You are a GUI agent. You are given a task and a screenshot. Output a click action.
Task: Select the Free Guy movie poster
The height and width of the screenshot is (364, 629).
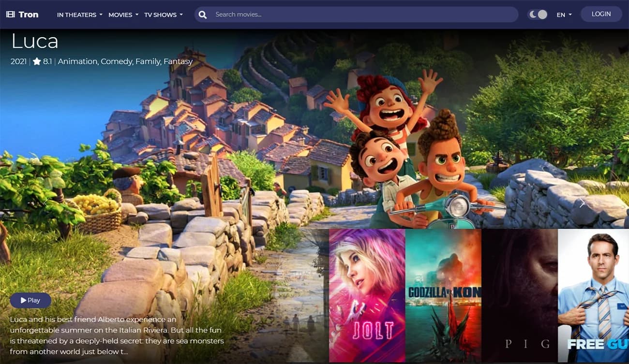pos(593,295)
